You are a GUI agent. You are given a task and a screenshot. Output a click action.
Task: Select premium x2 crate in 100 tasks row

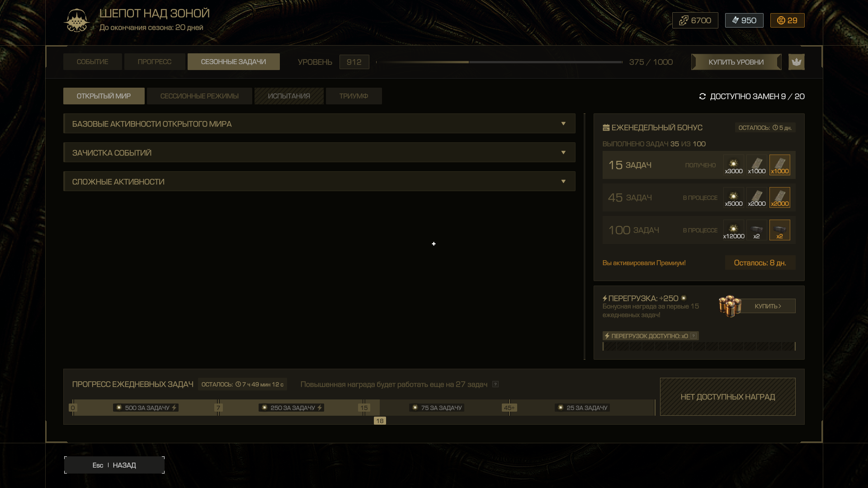[x=779, y=230]
